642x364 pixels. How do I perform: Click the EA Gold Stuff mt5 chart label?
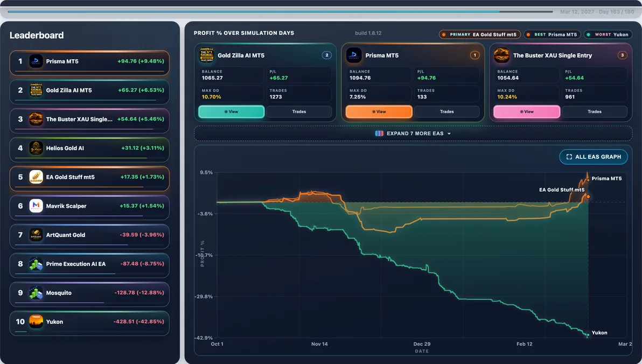click(562, 190)
